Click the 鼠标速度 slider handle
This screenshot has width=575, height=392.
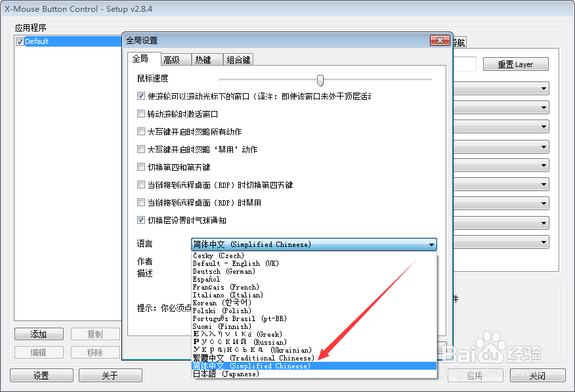coord(320,80)
